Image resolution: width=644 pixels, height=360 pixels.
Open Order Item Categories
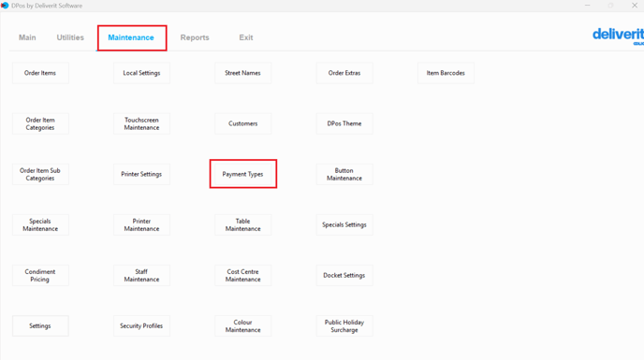pyautogui.click(x=40, y=123)
